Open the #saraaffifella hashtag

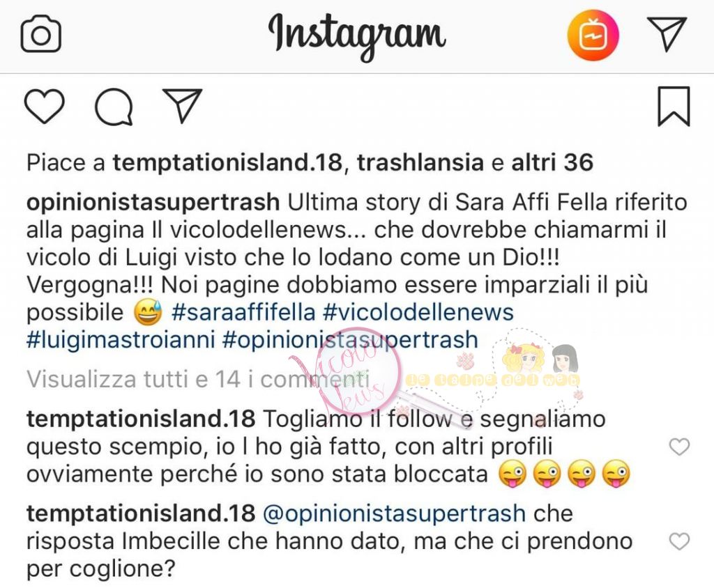pos(243,313)
